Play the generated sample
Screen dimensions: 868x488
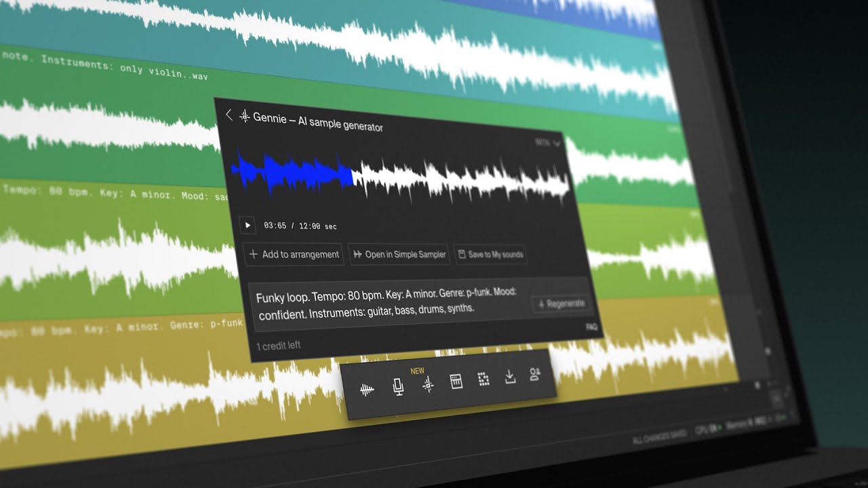(248, 225)
